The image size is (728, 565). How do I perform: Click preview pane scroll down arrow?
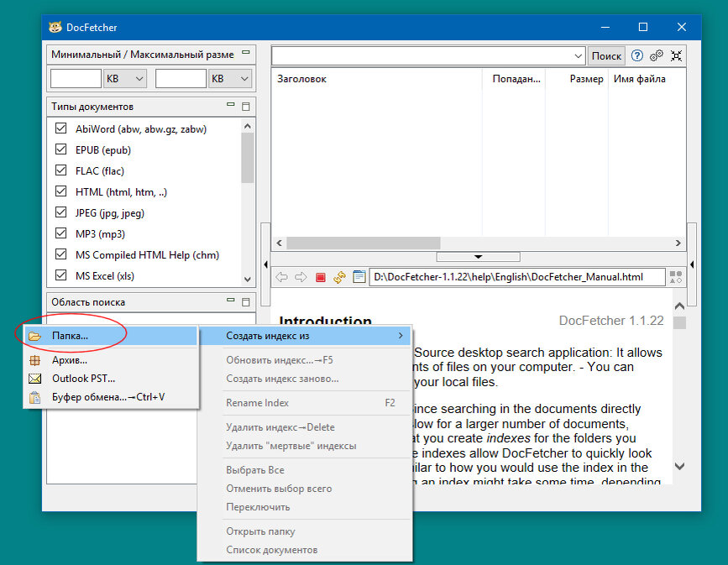pyautogui.click(x=679, y=466)
